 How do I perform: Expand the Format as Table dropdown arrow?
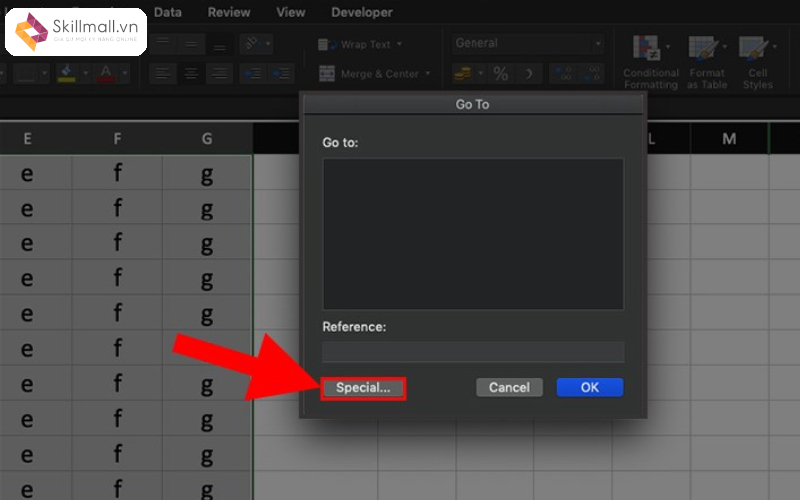click(724, 47)
